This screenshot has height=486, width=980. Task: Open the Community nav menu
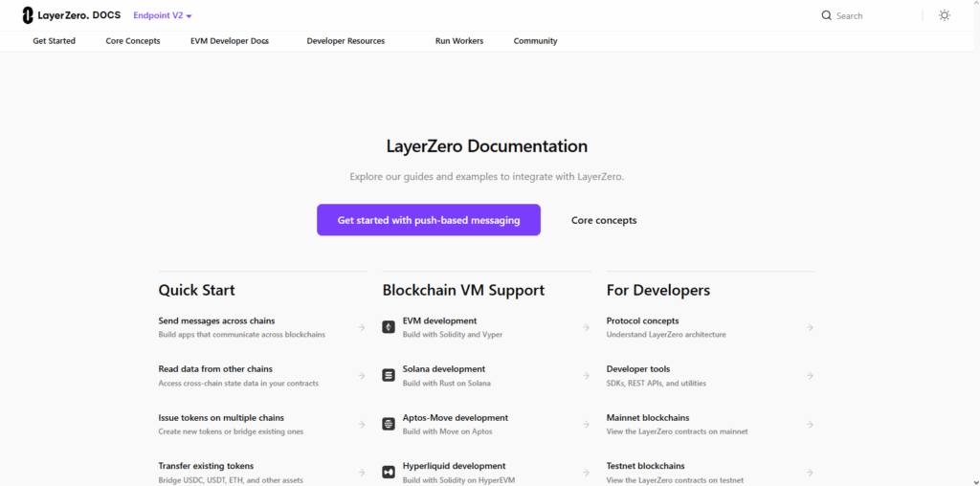tap(536, 40)
